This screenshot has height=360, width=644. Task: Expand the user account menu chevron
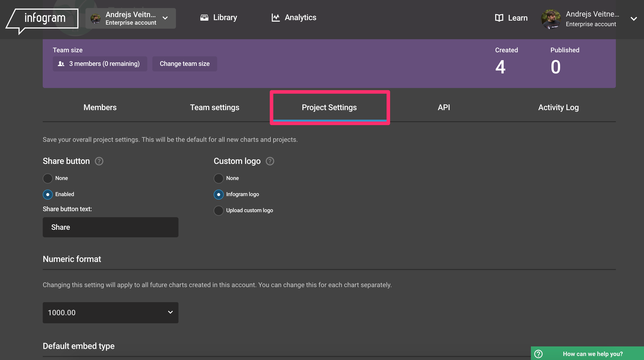(634, 19)
